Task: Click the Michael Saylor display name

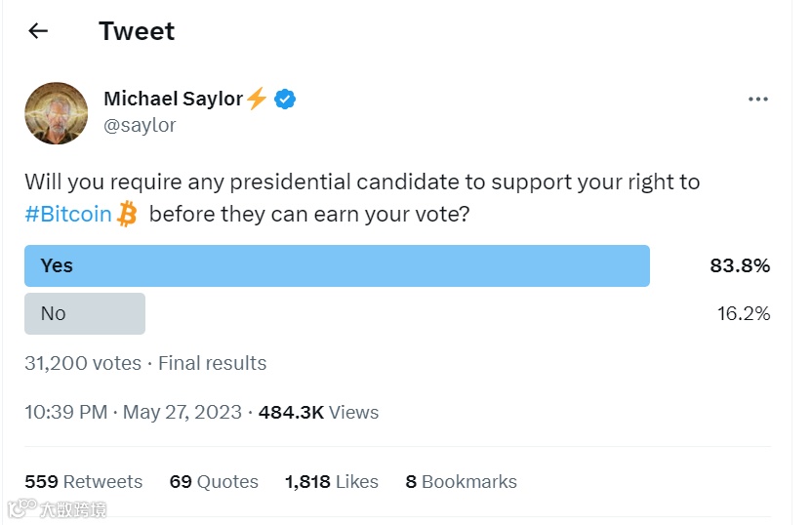Action: coord(173,99)
